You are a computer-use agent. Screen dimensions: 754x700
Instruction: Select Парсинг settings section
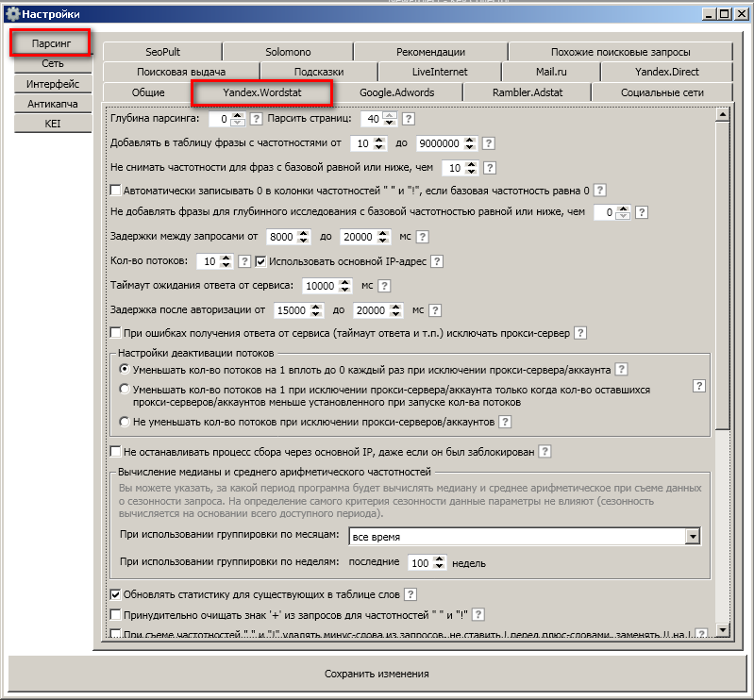[x=51, y=43]
